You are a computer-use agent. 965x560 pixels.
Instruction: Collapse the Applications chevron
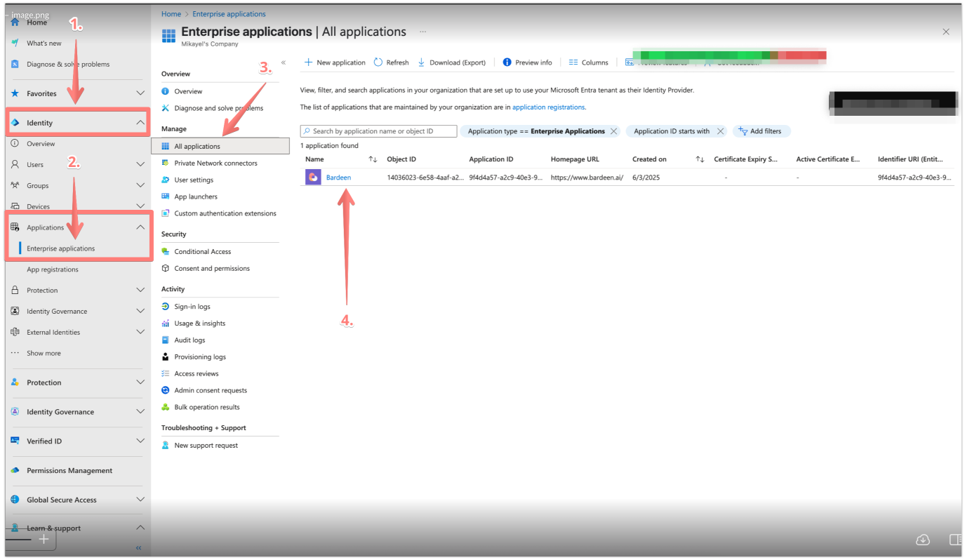[140, 227]
